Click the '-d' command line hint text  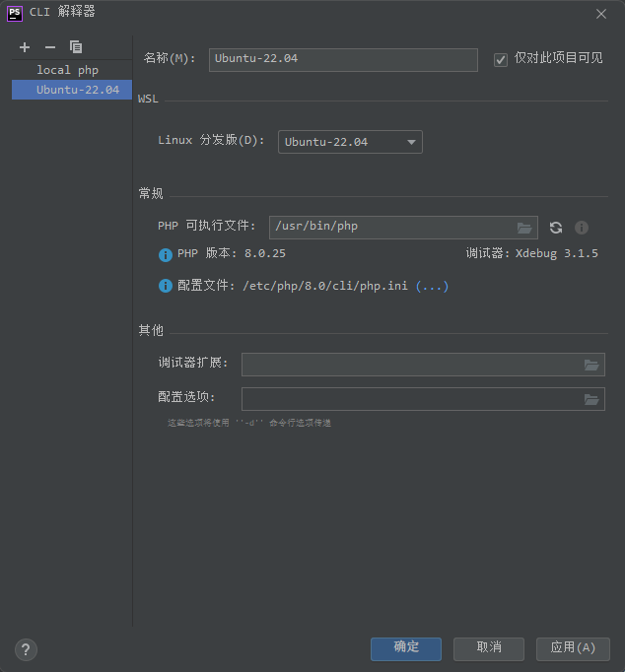(249, 423)
